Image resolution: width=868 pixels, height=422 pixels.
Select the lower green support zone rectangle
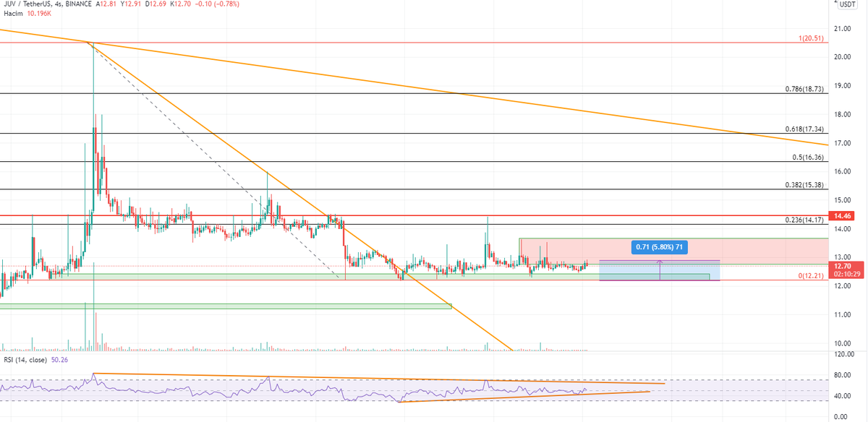(226, 306)
